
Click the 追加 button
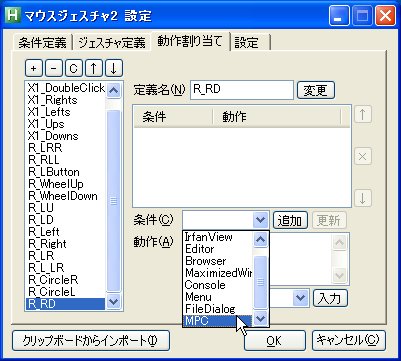290,220
